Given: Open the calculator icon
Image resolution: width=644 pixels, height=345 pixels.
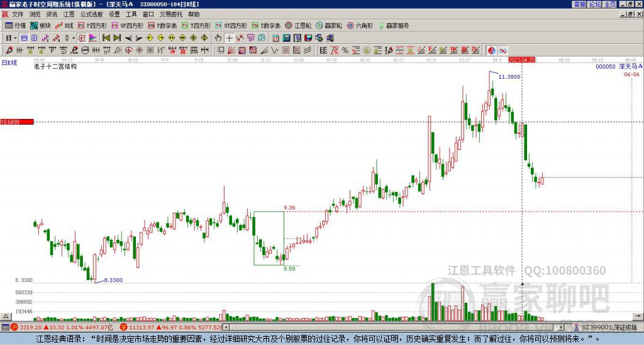Looking at the screenshot, I should 286,38.
